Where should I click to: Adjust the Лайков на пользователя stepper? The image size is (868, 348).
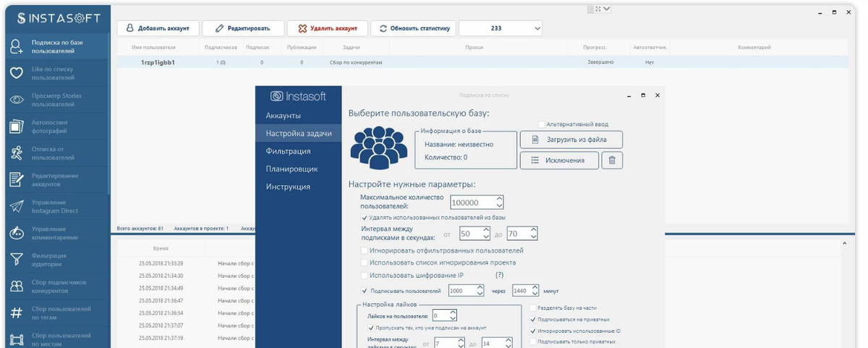tap(453, 315)
